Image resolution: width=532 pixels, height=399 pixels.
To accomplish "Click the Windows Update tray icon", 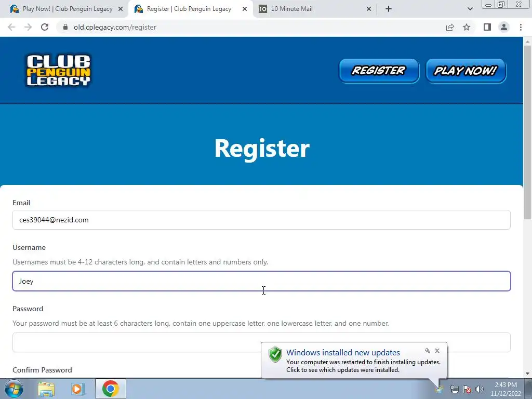I will [x=440, y=389].
